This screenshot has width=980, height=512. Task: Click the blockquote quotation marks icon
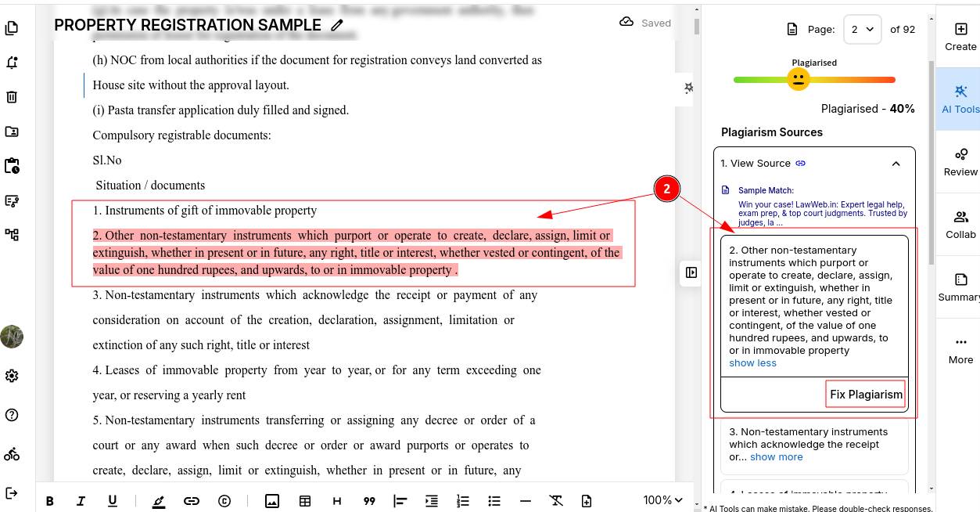(369, 501)
